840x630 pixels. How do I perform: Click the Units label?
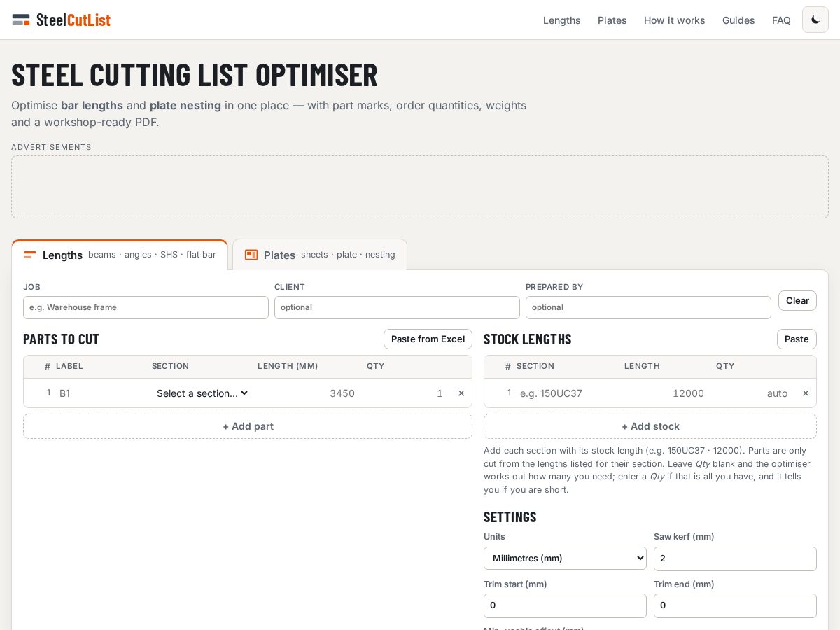click(x=494, y=537)
